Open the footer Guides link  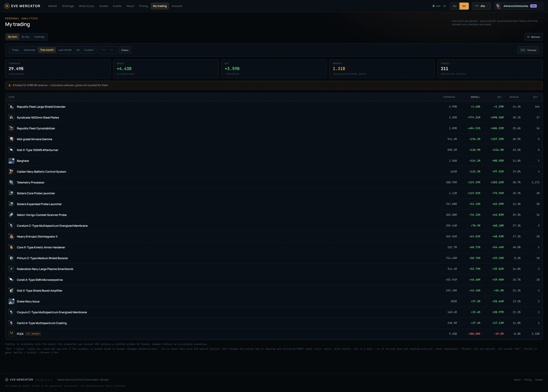click(x=539, y=380)
